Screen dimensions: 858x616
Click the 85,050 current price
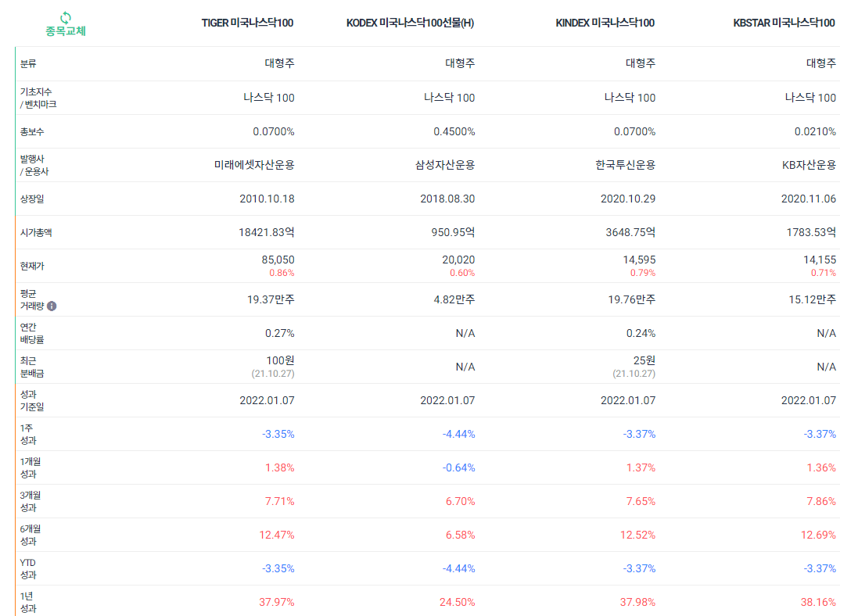pyautogui.click(x=278, y=260)
